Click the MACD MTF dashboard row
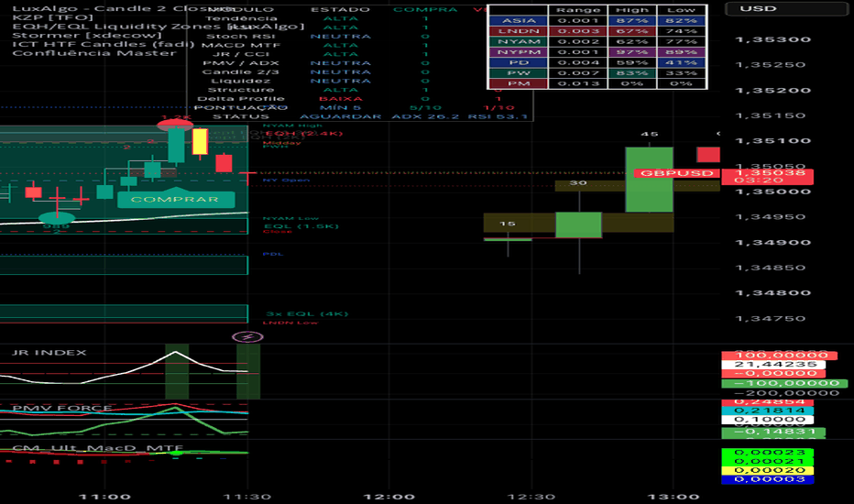The height and width of the screenshot is (504, 854). pos(359,45)
